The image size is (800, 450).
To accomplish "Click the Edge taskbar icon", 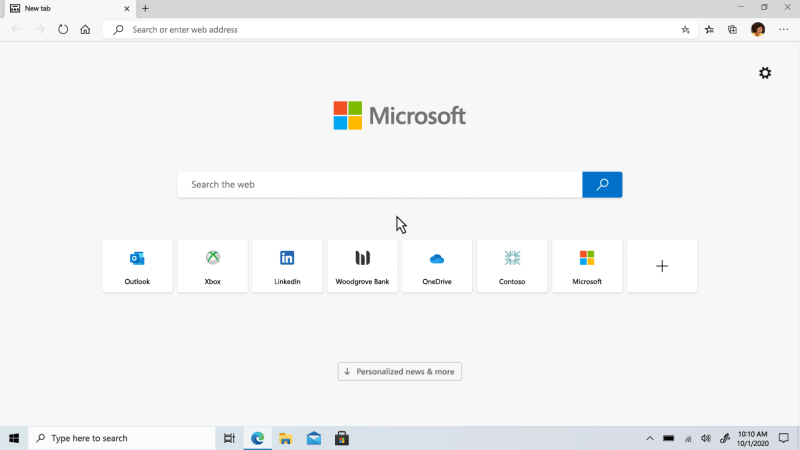I will (258, 438).
